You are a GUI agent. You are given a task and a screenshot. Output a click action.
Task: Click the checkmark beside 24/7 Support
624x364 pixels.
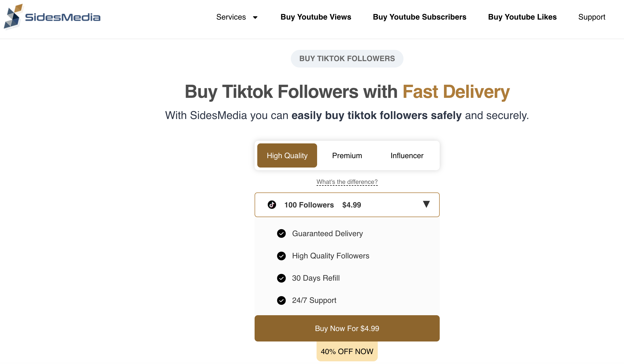281,300
